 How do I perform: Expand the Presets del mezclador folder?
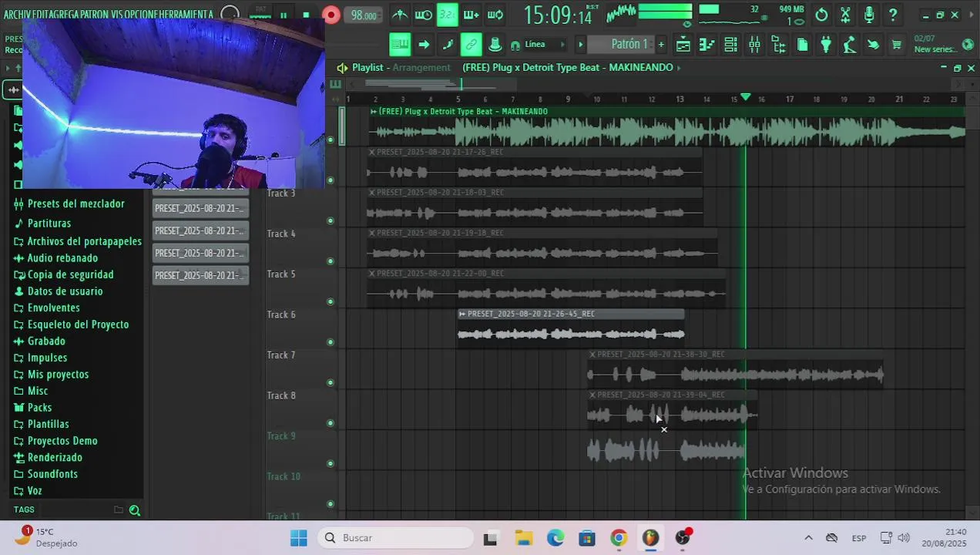coord(69,203)
